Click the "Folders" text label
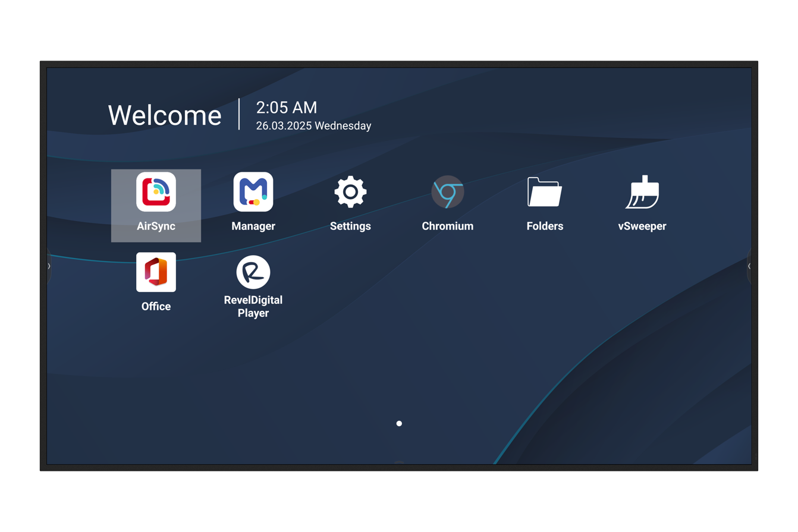Image resolution: width=798 pixels, height=532 pixels. click(545, 226)
